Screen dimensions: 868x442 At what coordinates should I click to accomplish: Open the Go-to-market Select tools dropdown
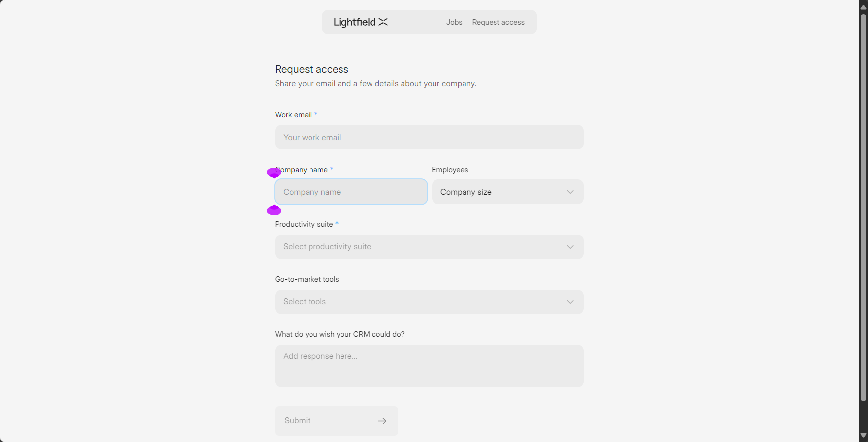click(429, 302)
